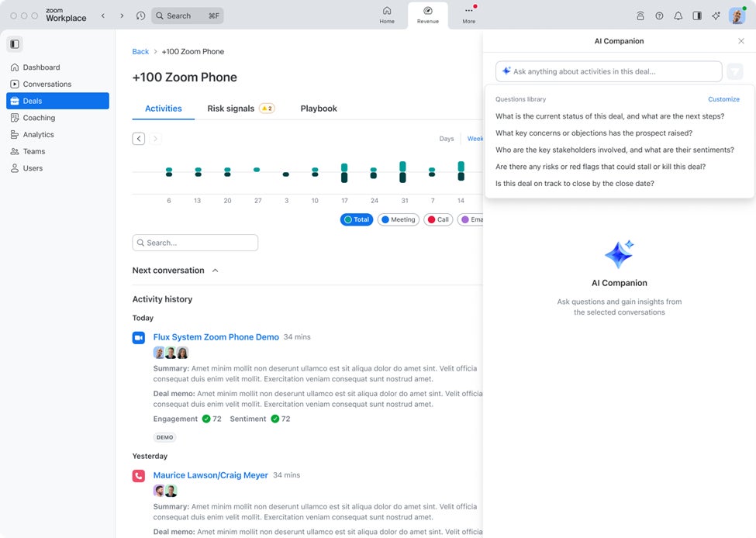Open Users section
Image resolution: width=756 pixels, height=538 pixels.
click(x=57, y=168)
